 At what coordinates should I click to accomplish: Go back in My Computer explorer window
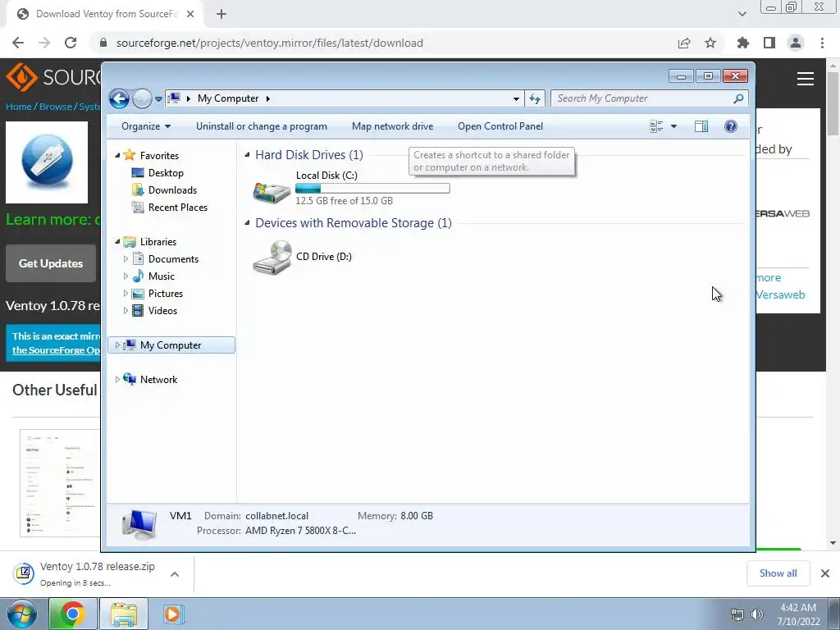pyautogui.click(x=119, y=98)
